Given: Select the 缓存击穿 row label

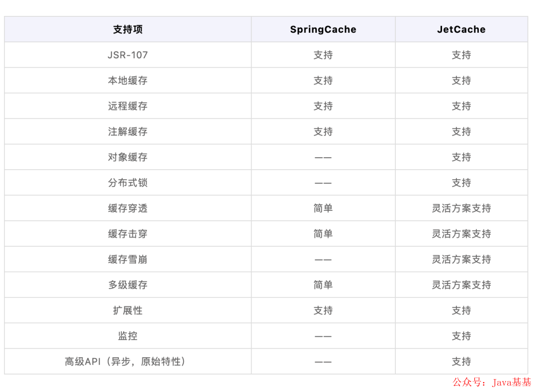Looking at the screenshot, I should coord(128,234).
